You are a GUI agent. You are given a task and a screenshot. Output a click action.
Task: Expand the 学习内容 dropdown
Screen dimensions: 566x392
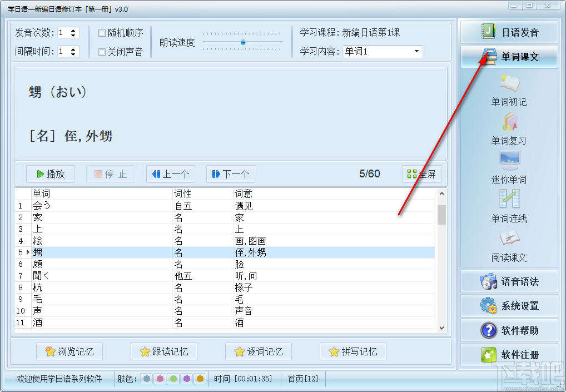pyautogui.click(x=416, y=51)
